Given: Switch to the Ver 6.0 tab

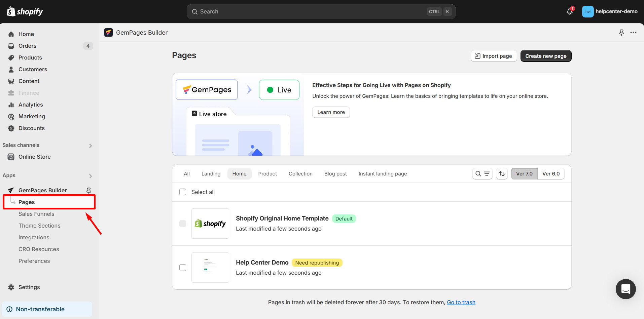Looking at the screenshot, I should pos(551,173).
